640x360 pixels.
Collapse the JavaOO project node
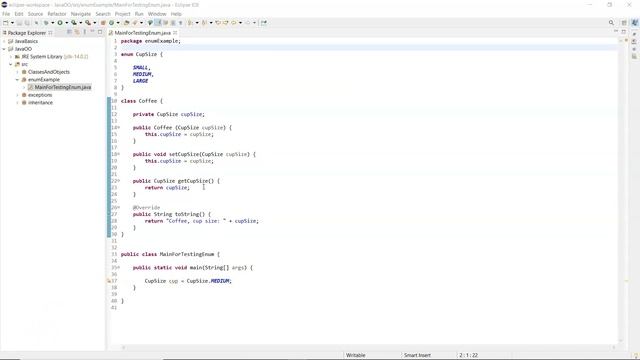[4, 49]
